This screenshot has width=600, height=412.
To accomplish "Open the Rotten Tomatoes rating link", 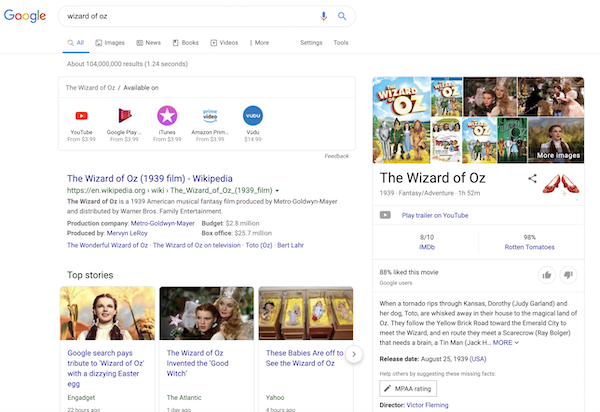I will point(529,247).
